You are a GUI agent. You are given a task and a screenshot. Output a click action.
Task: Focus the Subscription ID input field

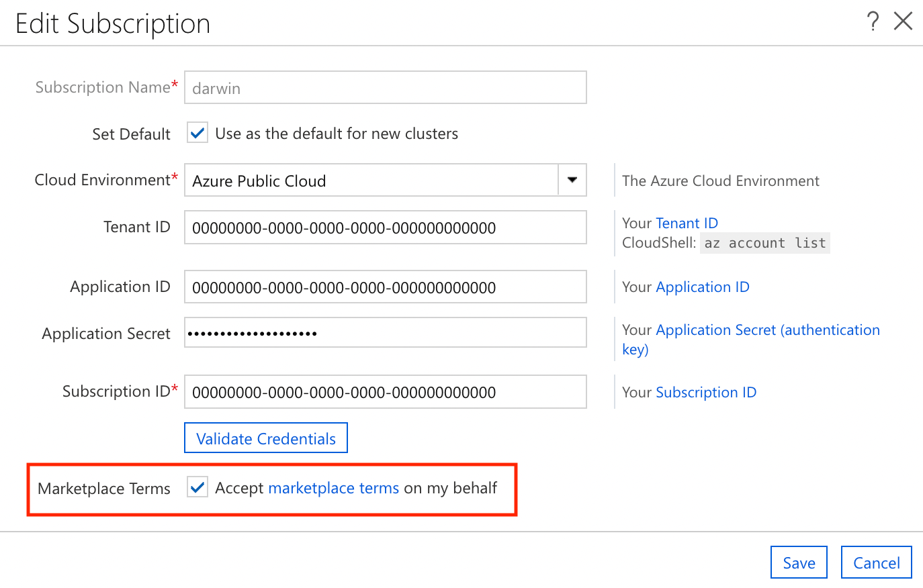tap(386, 392)
